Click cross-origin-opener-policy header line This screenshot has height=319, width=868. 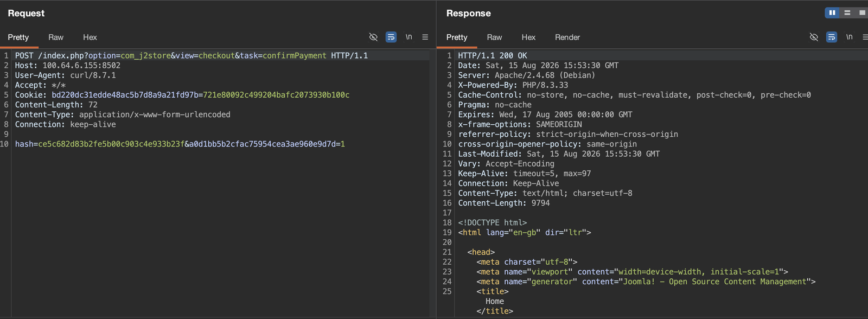click(x=547, y=144)
